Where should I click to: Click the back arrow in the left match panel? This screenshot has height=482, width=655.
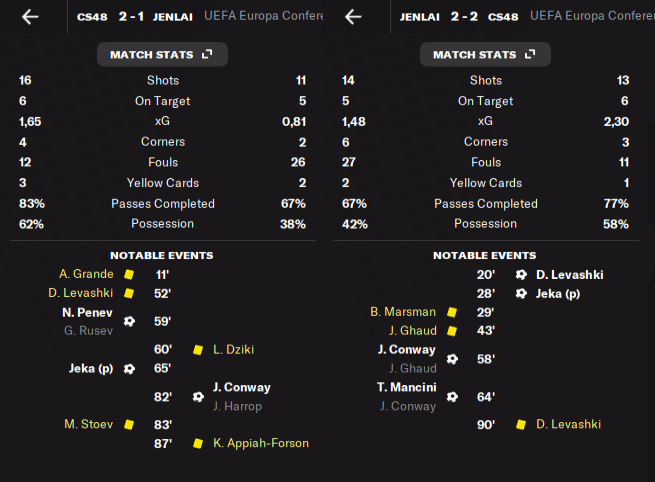30,17
